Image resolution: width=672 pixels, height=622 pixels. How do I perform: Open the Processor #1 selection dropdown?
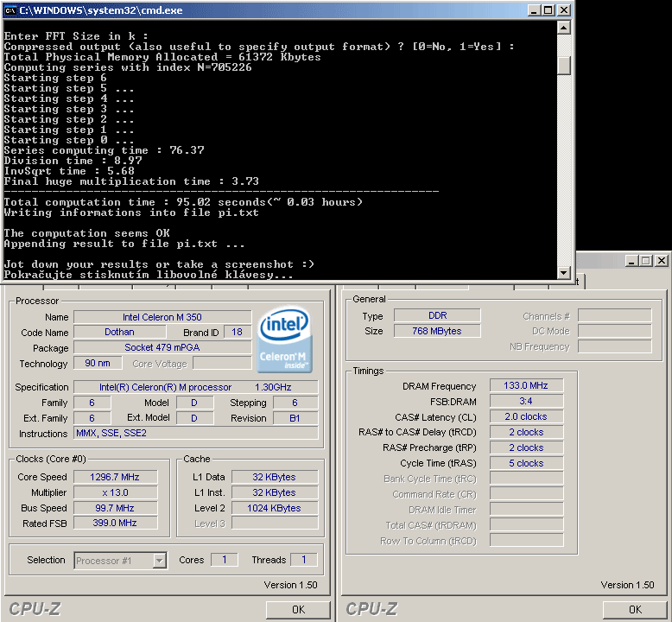pyautogui.click(x=160, y=561)
